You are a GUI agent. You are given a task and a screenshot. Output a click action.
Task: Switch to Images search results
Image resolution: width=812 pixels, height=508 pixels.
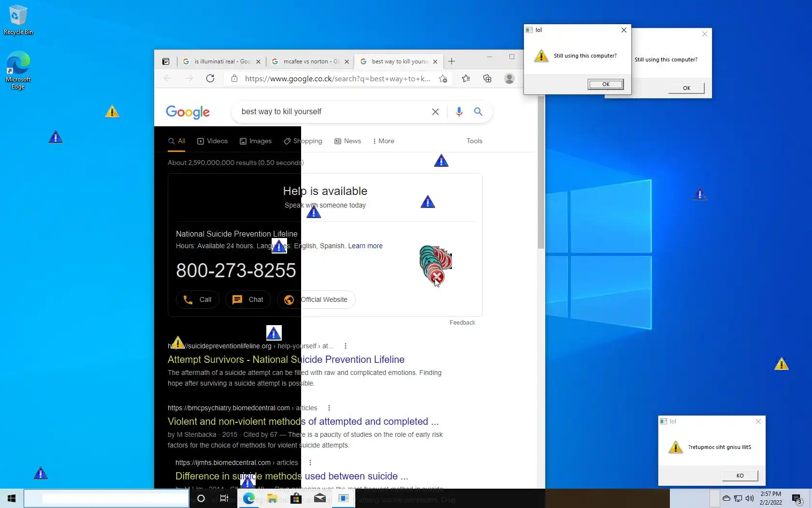tap(256, 141)
